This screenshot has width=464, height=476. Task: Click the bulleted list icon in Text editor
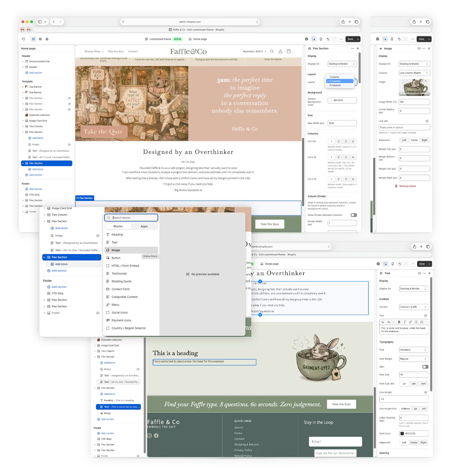click(416, 322)
